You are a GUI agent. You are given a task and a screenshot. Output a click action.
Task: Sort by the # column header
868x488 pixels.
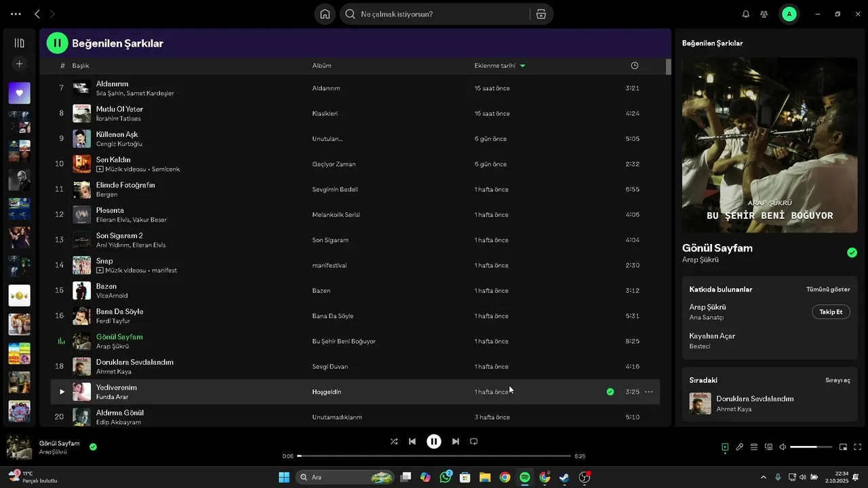pyautogui.click(x=62, y=66)
